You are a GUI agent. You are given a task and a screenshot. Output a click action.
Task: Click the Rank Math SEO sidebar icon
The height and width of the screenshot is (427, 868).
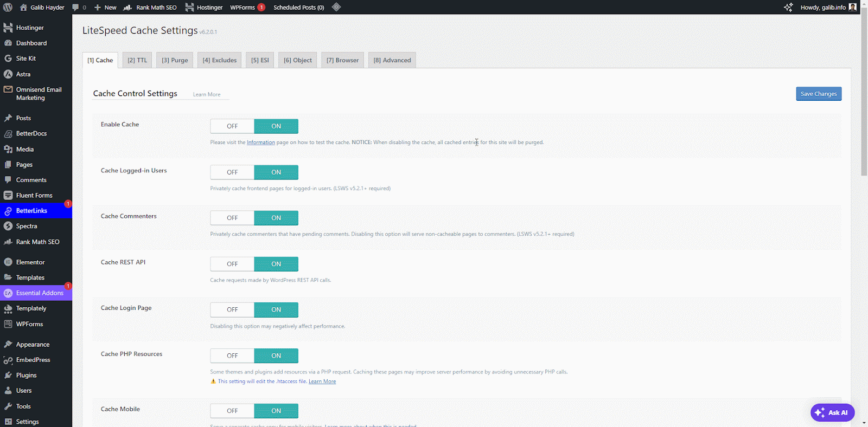pyautogui.click(x=8, y=242)
